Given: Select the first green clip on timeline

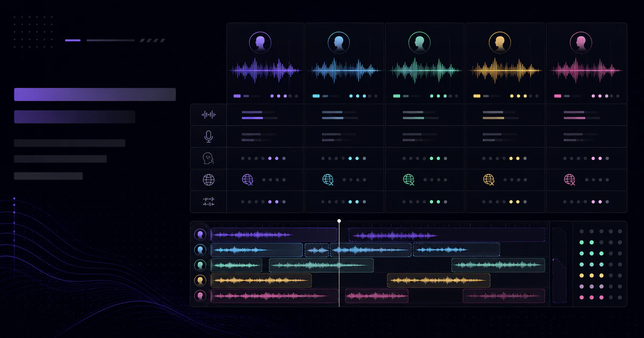Looking at the screenshot, I should point(236,265).
